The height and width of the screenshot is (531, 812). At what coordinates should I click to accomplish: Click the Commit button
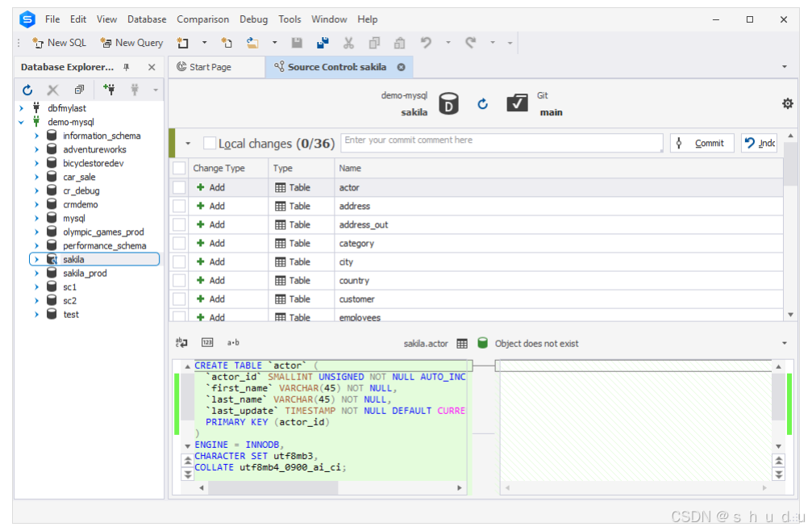702,143
